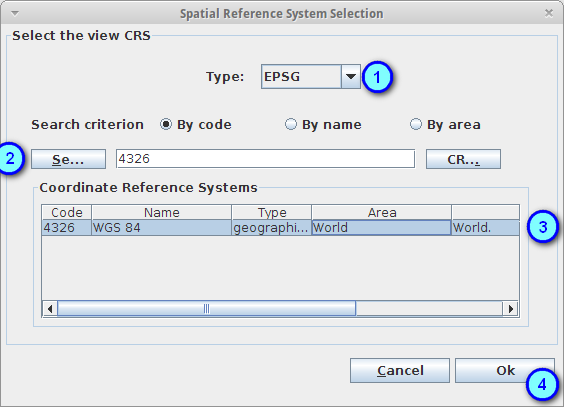Image resolution: width=564 pixels, height=407 pixels.
Task: Click the Area column header
Action: pyautogui.click(x=382, y=212)
